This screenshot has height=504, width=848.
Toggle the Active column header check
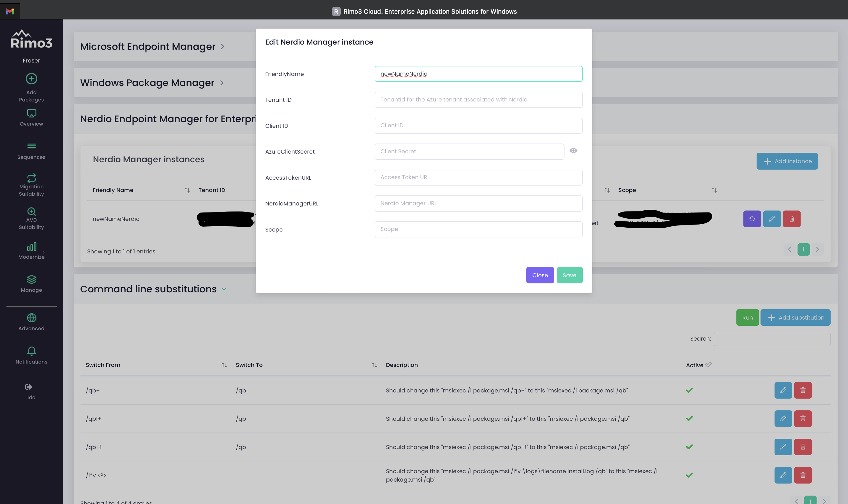(708, 365)
